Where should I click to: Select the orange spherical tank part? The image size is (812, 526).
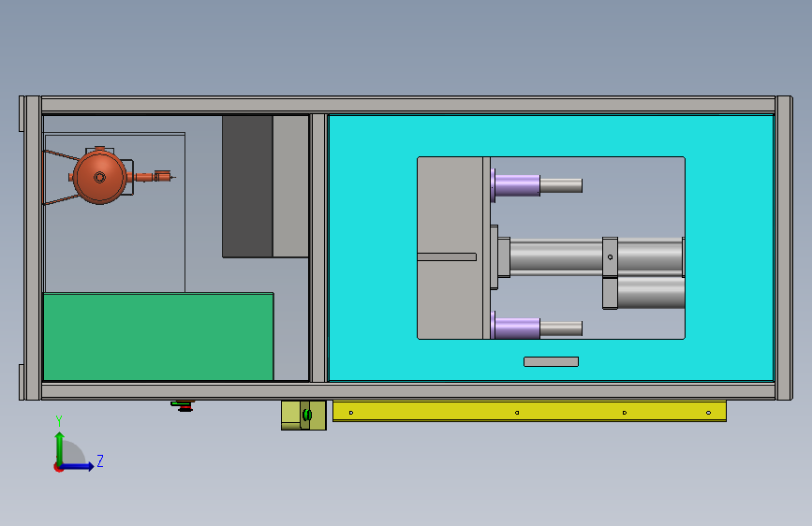(100, 177)
